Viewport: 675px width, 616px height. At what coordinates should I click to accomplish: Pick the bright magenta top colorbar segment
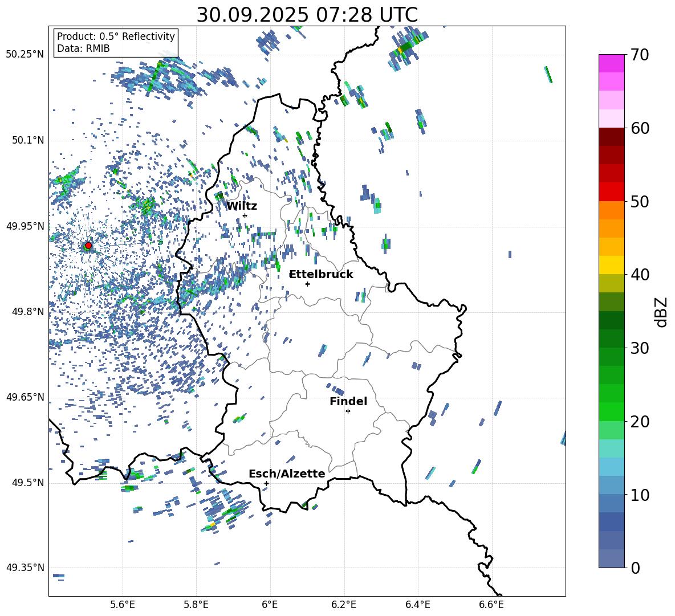tap(612, 63)
